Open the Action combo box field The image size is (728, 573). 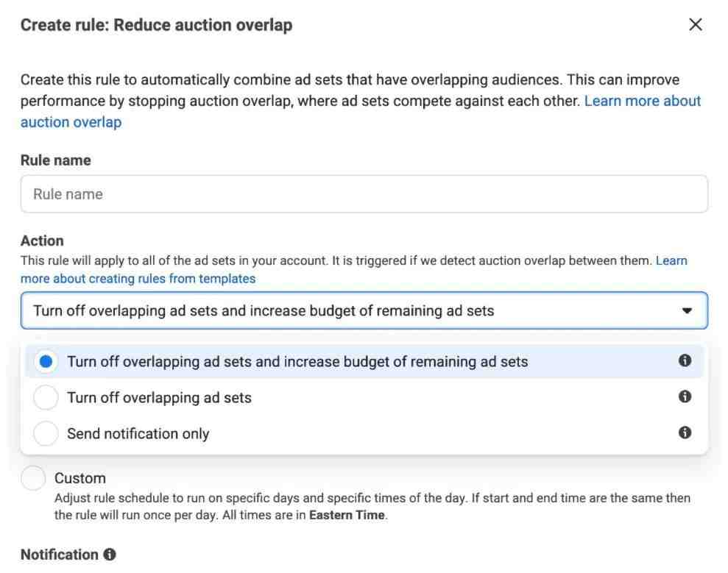364,310
